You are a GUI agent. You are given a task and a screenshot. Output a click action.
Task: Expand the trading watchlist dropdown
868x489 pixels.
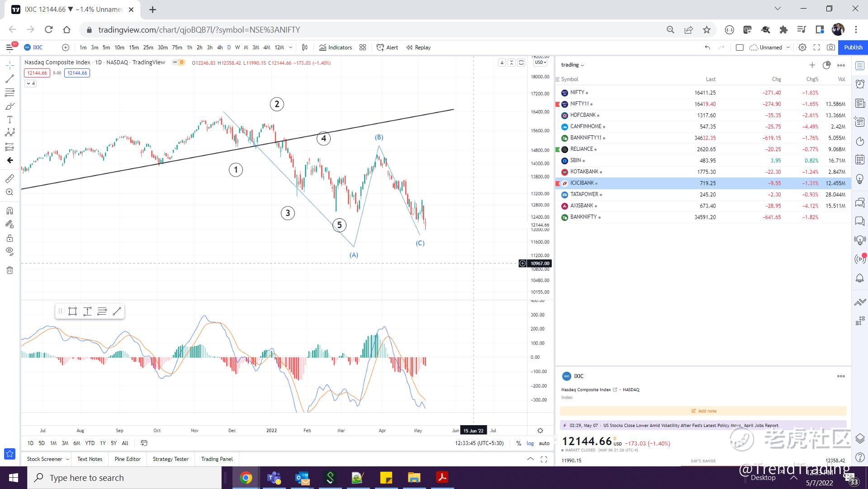click(x=573, y=65)
